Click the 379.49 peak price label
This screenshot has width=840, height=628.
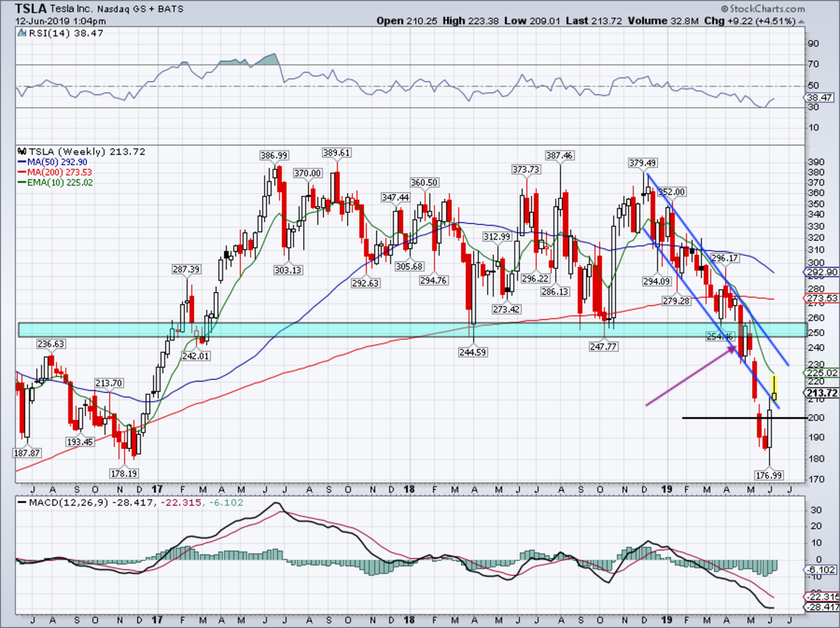pyautogui.click(x=643, y=162)
